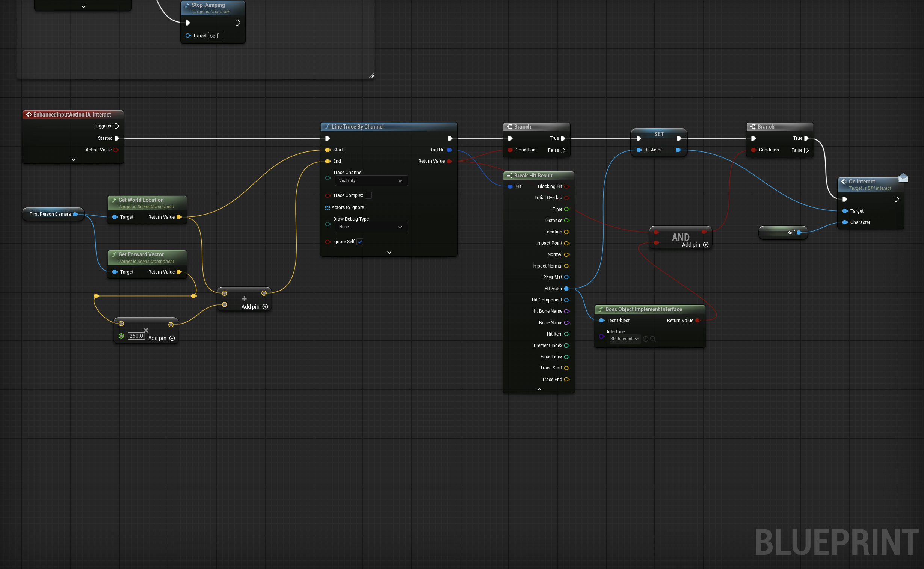Click the function icon on Line Trace By Channel header
The width and height of the screenshot is (924, 569).
[x=328, y=127]
